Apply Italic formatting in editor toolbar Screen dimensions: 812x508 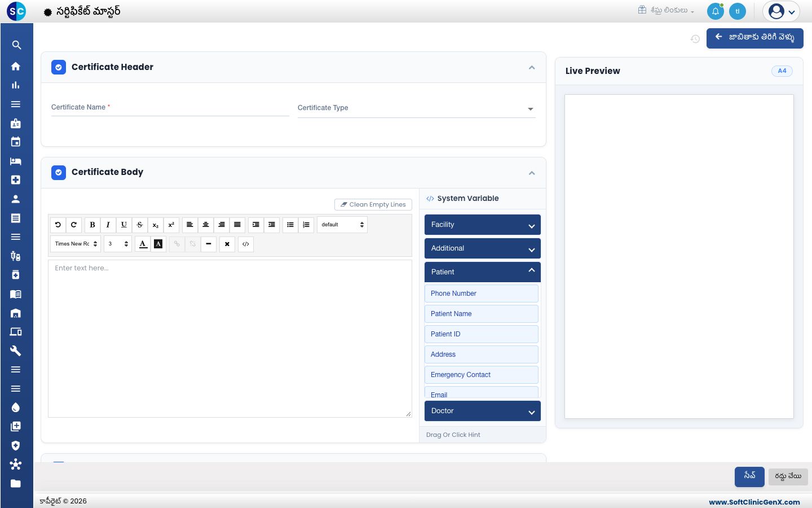pos(108,225)
